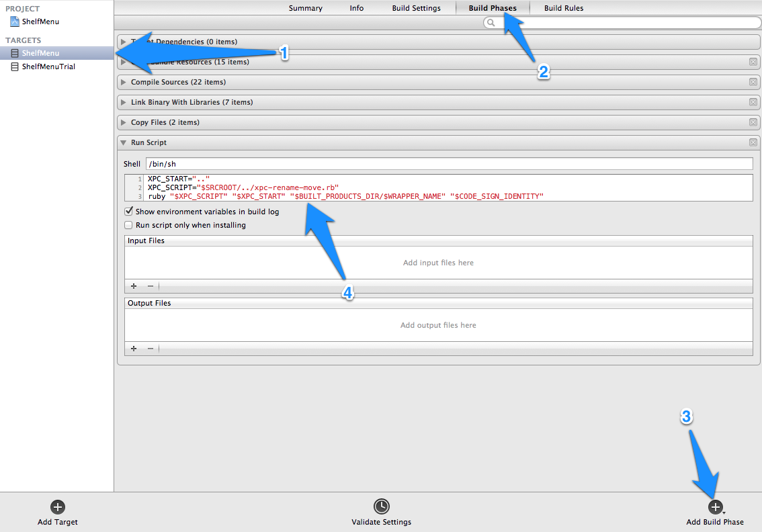
Task: Expand the Compile Sources phase
Action: point(124,82)
